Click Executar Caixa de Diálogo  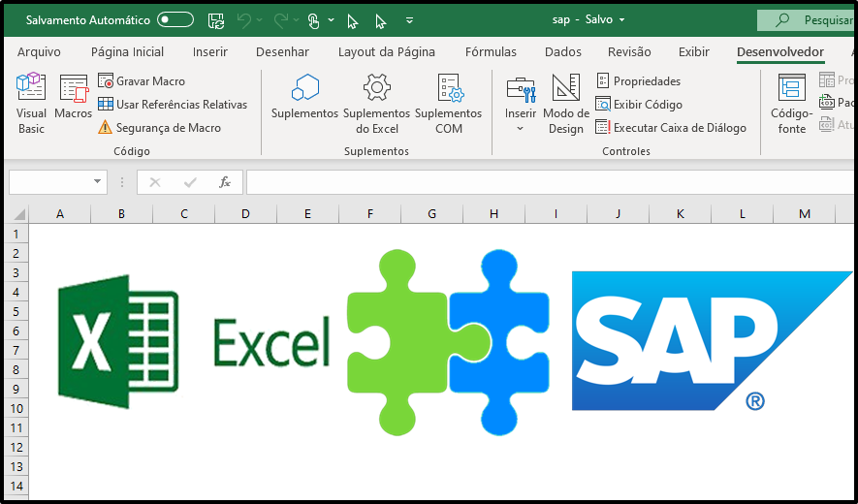(671, 128)
